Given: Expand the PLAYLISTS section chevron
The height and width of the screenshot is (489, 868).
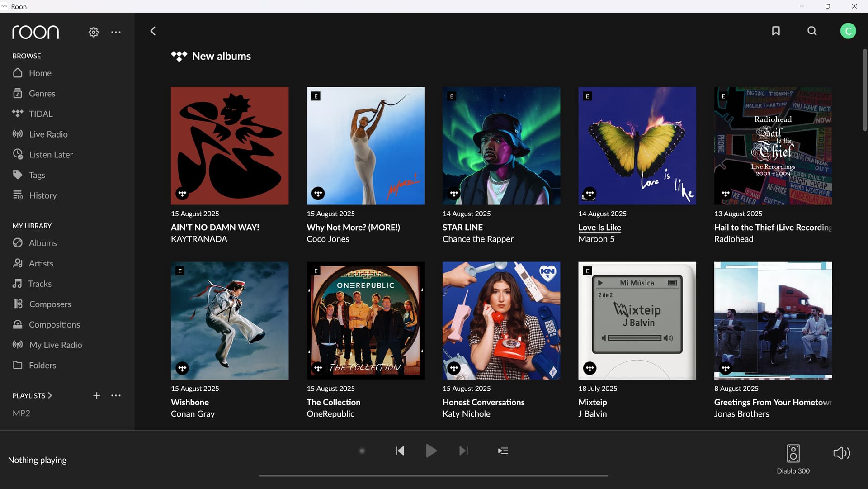Looking at the screenshot, I should pos(50,395).
